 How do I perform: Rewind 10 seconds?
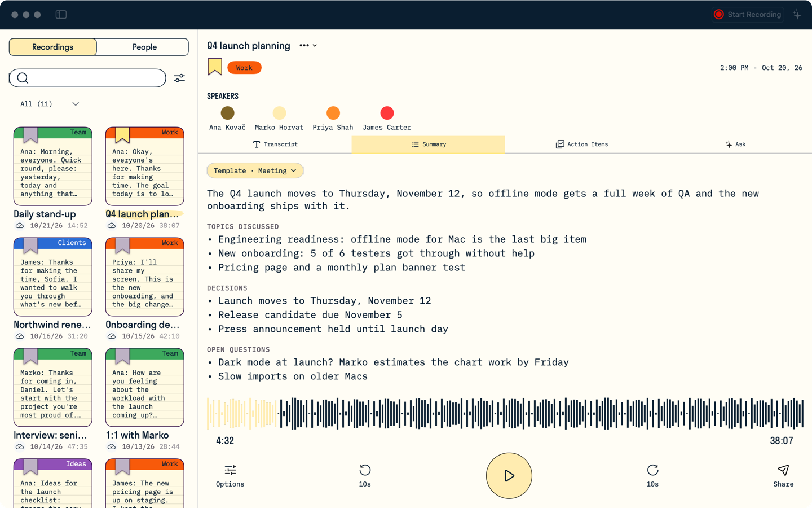pos(365,475)
